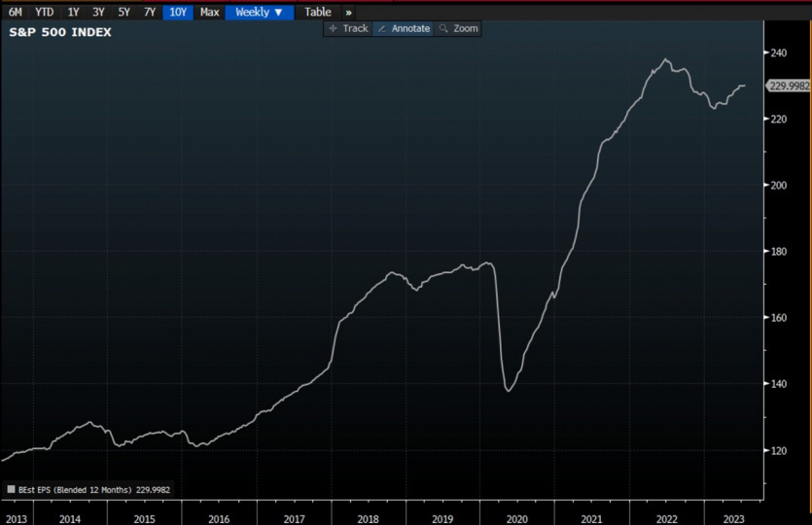Click the 2020 x-axis label
Viewport: 812px width, 525px height.
[517, 519]
